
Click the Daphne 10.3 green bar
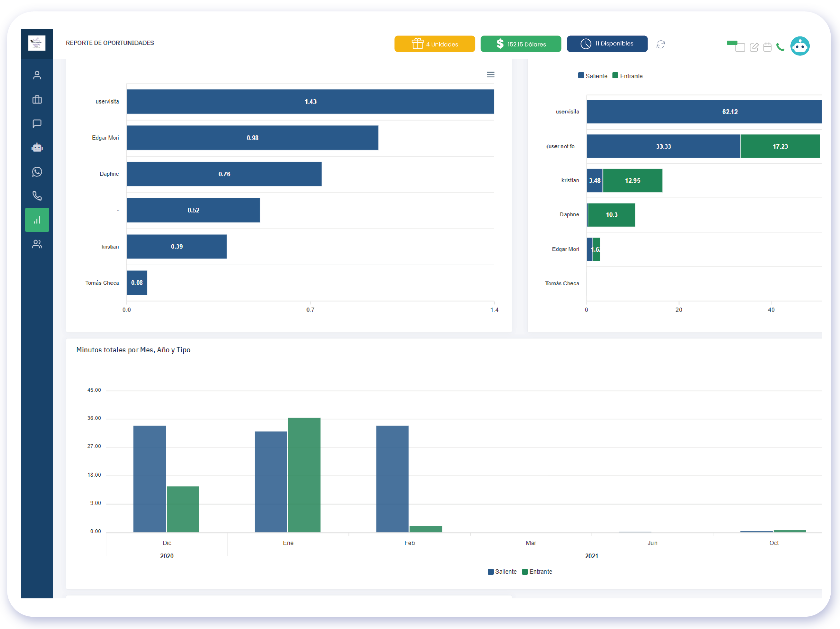(612, 215)
